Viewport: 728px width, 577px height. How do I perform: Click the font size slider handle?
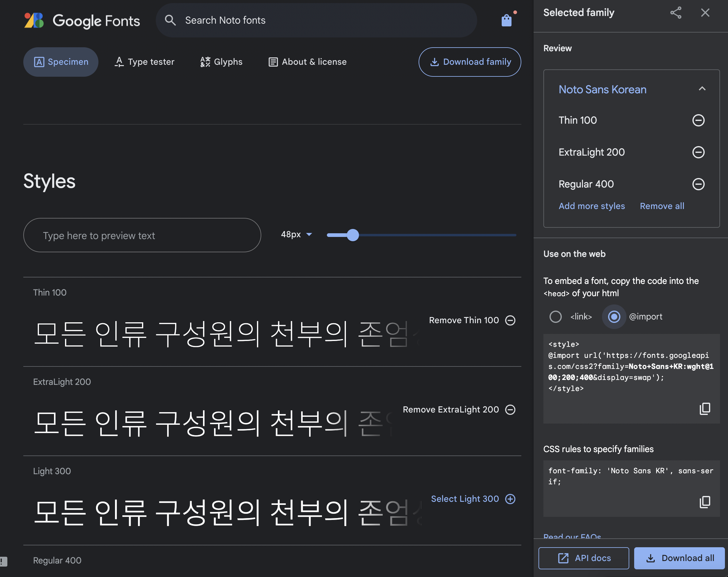tap(353, 235)
